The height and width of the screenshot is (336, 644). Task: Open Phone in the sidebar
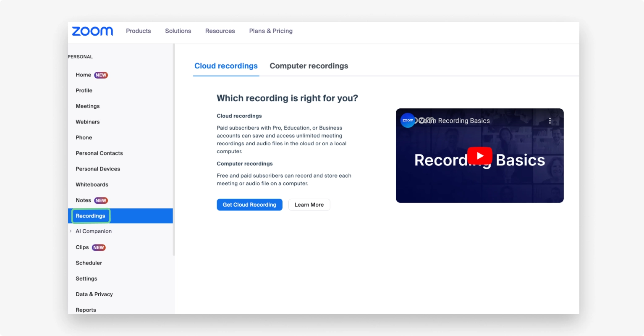click(x=84, y=137)
